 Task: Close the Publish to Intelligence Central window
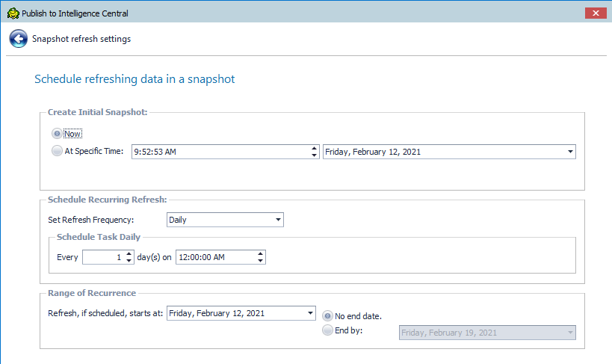(595, 13)
